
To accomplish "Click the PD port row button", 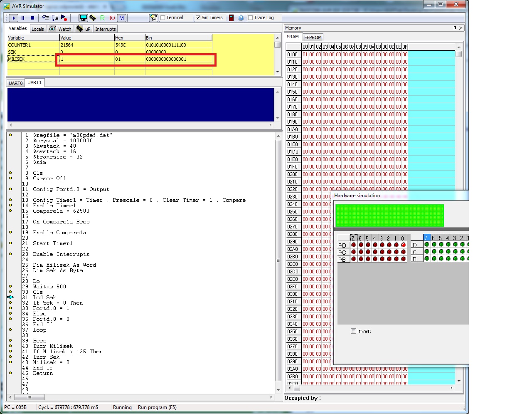I will pyautogui.click(x=343, y=245).
